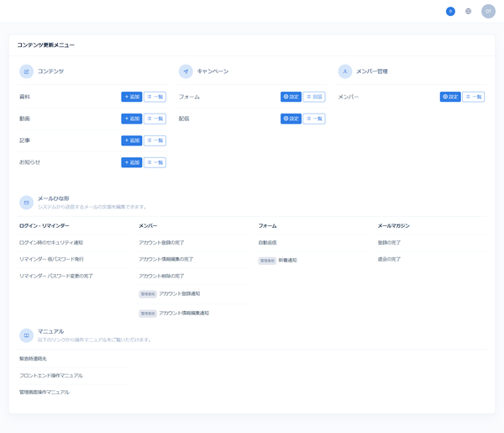The image size is (504, 433).
Task: Open the メンバー 一覧 list
Action: (474, 97)
